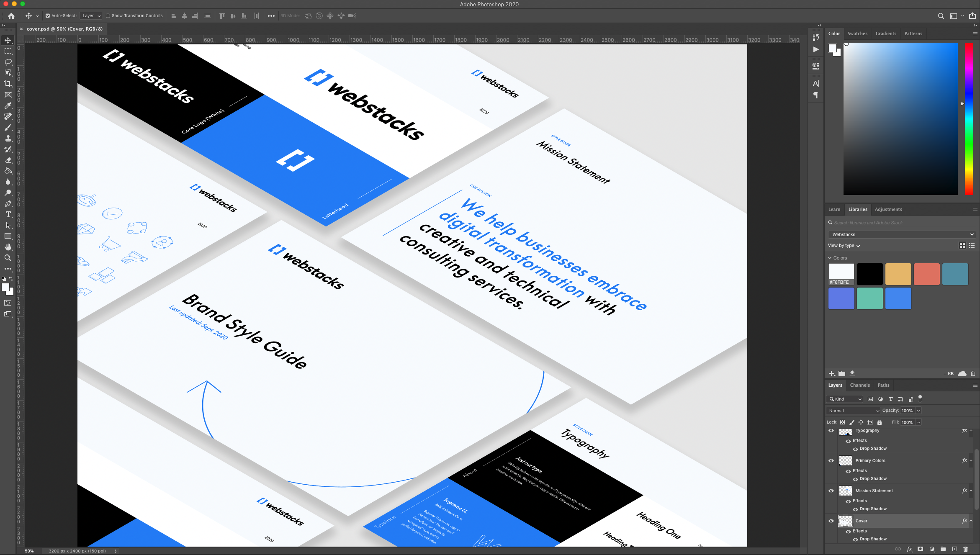Toggle visibility of the Mission Statement layer

(x=831, y=491)
